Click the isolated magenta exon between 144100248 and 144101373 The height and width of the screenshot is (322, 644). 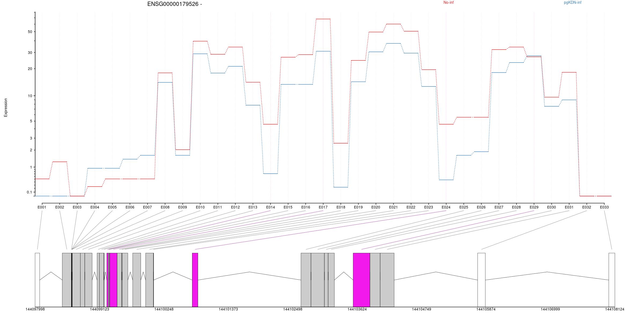click(195, 280)
